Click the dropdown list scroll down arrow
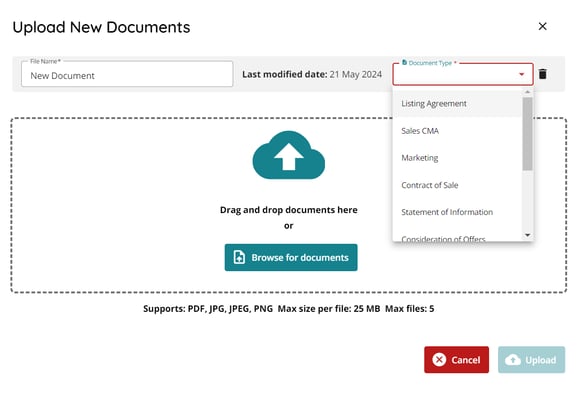 click(x=527, y=235)
